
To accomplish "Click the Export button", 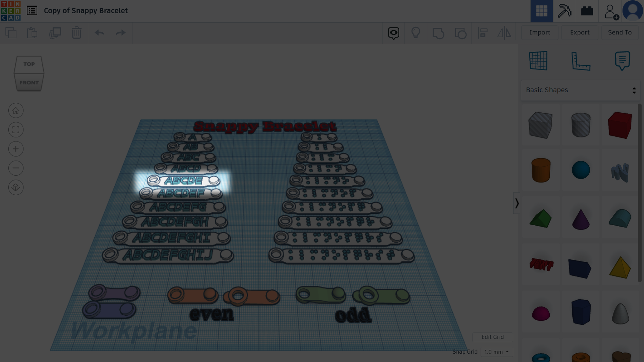I will coord(580,32).
